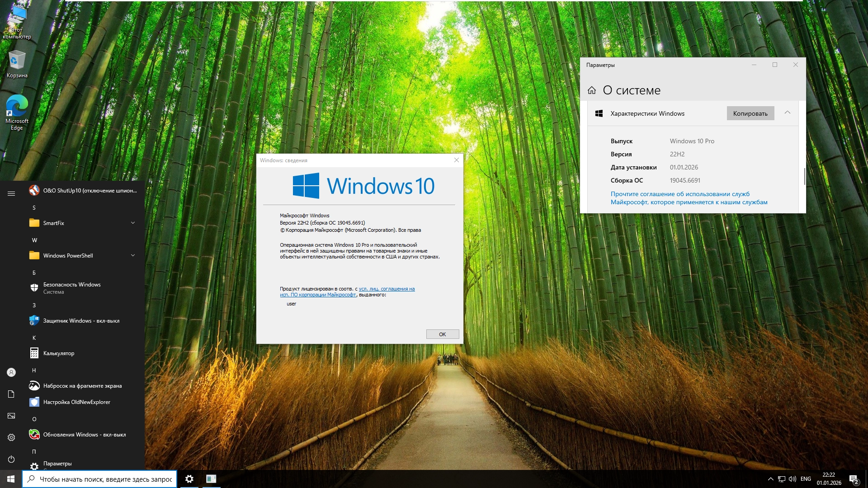Click the home icon in the Settings window
Image resolution: width=868 pixels, height=488 pixels.
tap(592, 90)
